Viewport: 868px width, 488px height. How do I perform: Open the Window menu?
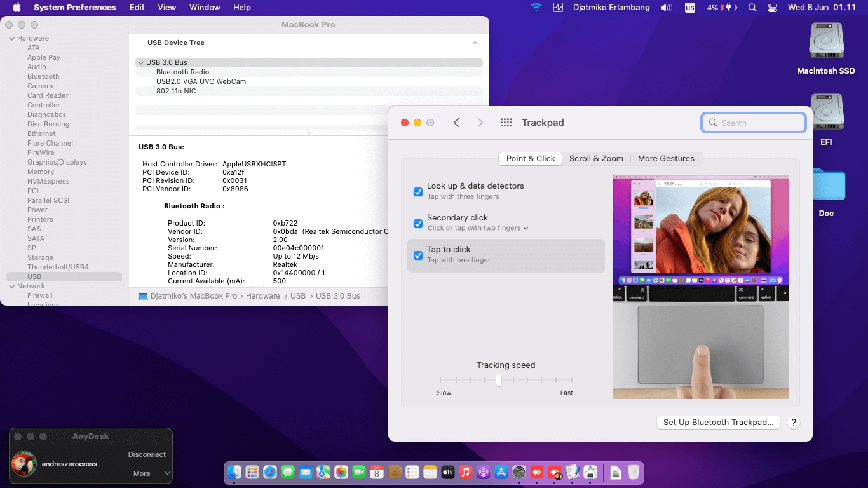tap(205, 8)
